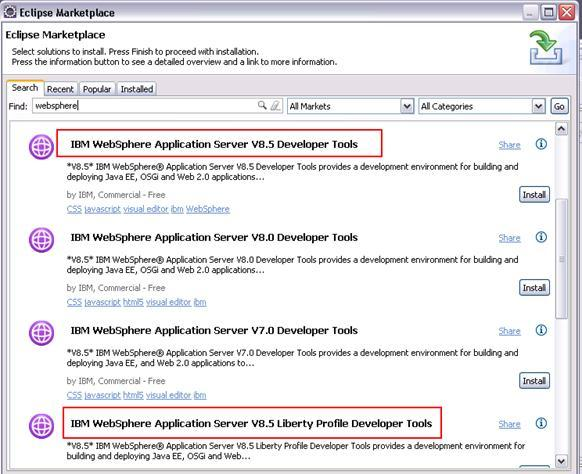Open the All Markets dropdown

click(x=407, y=107)
